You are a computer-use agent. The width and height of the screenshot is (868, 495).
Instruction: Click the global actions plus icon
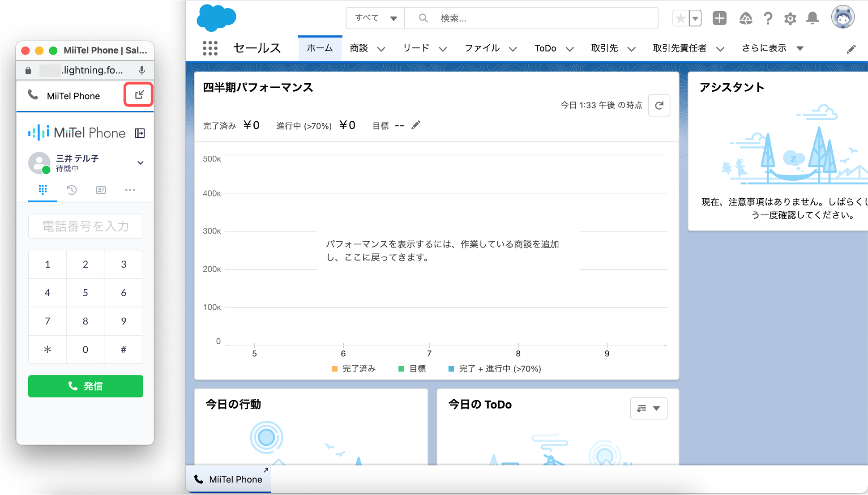pos(719,18)
